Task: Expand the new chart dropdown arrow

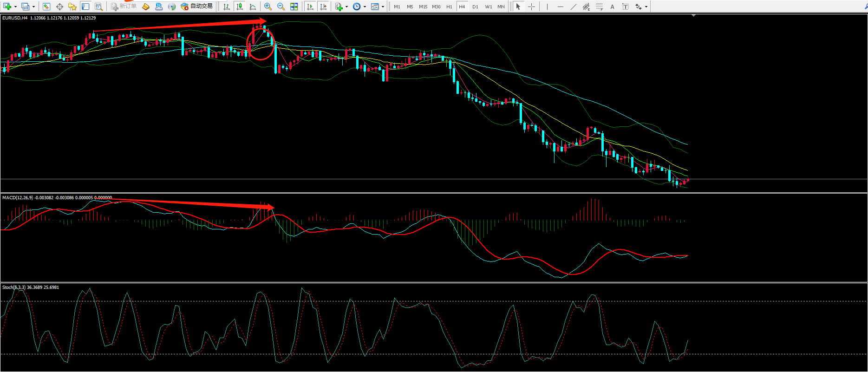Action: (x=15, y=7)
